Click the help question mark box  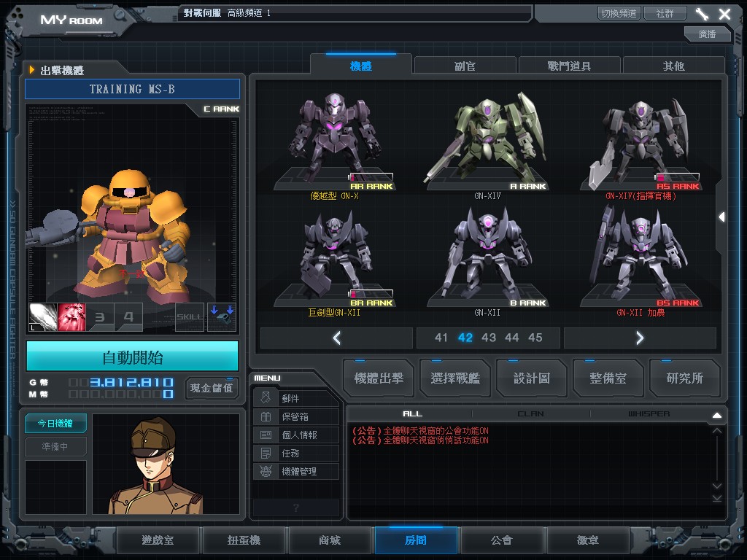point(296,507)
